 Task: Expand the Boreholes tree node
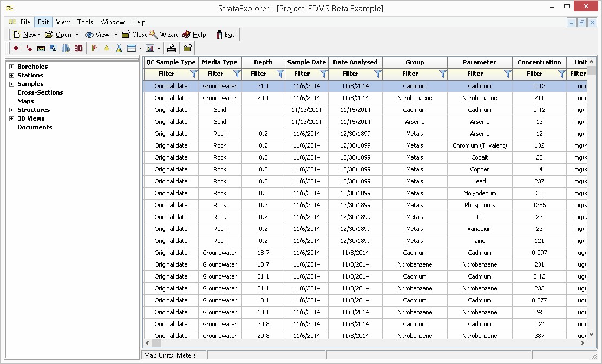coord(12,67)
